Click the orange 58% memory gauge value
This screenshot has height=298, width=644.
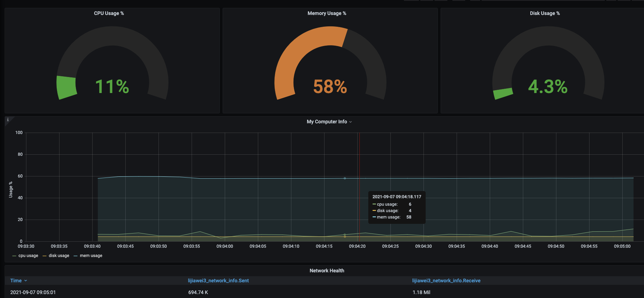coord(330,87)
